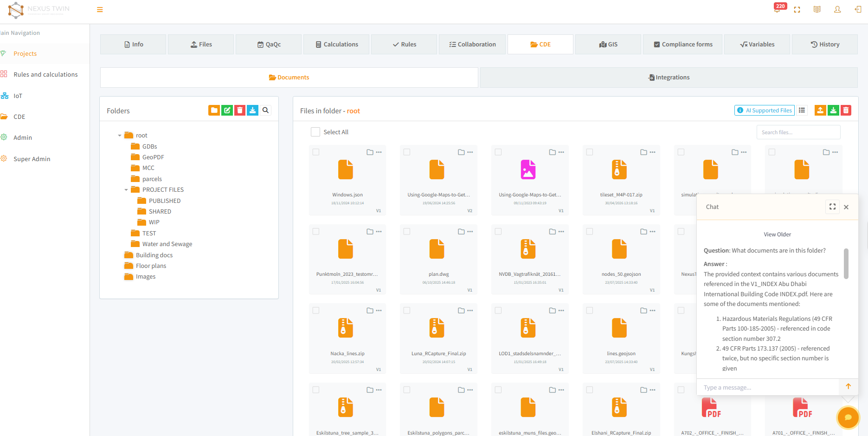Screen dimensions: 868x436
Task: Delete selected files with the red trash button
Action: 846,110
